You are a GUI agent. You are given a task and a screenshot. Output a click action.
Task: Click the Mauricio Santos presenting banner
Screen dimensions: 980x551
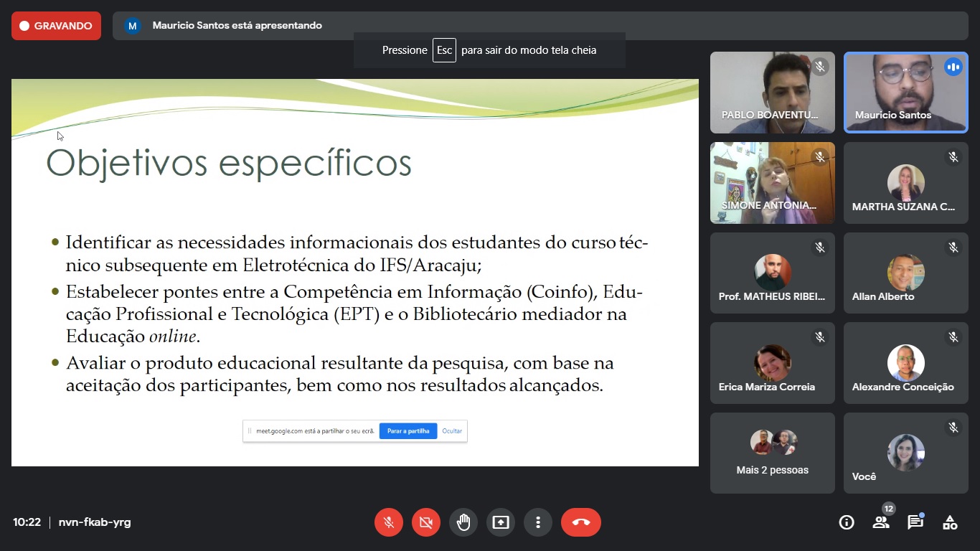[x=237, y=26]
